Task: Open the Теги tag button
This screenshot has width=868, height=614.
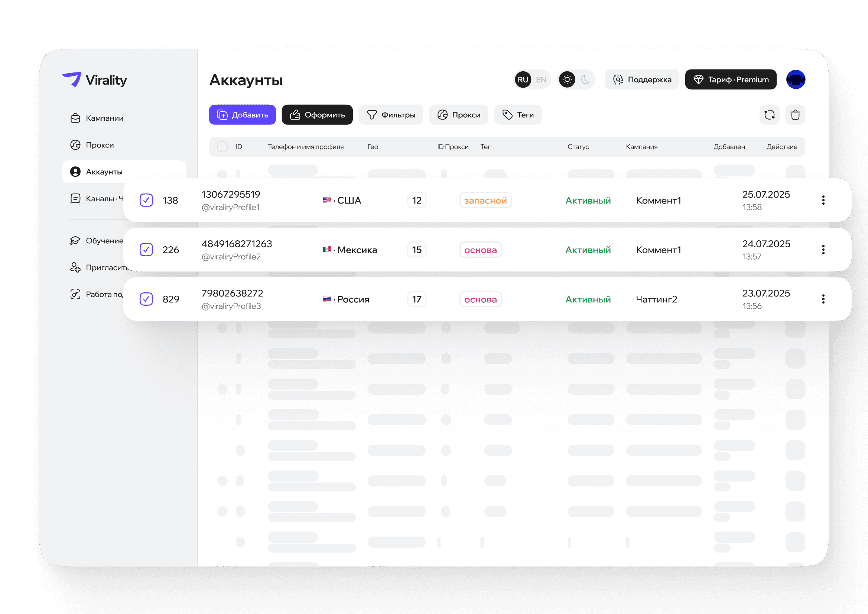Action: coord(517,114)
